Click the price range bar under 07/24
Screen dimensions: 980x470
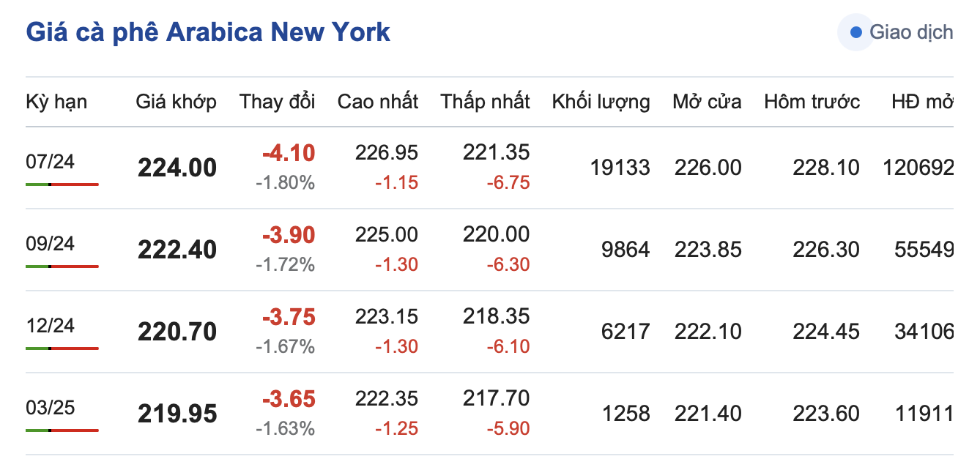tap(62, 184)
